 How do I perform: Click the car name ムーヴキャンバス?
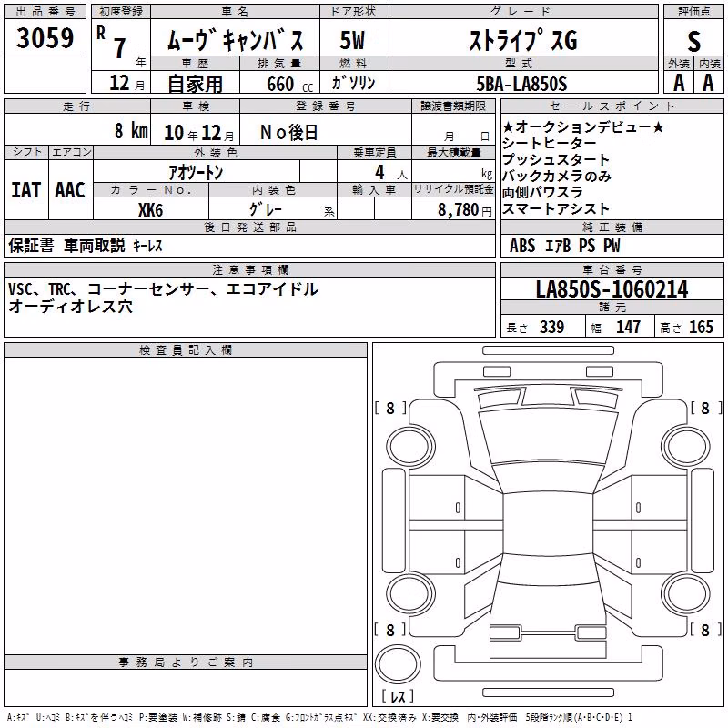pyautogui.click(x=236, y=40)
